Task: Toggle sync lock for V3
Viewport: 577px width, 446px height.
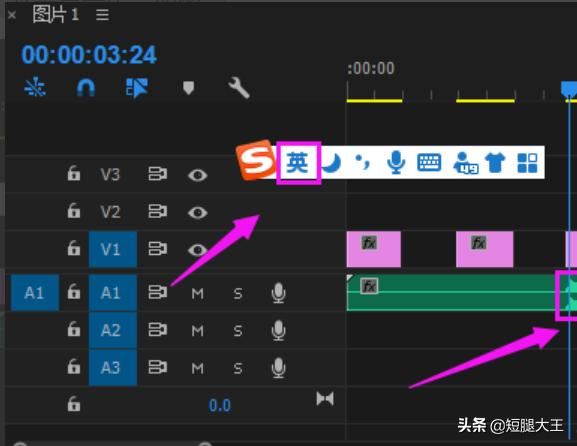Action: coord(157,174)
